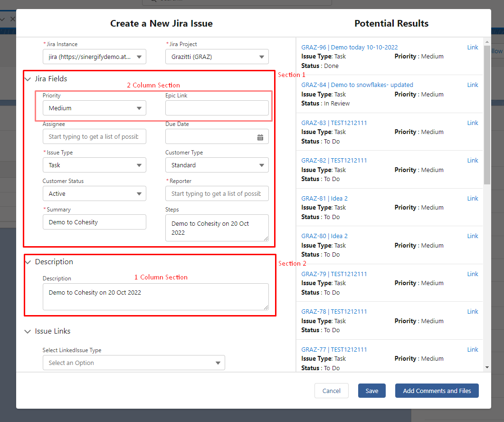Click the Summary field with Demo to Cohesity

pyautogui.click(x=95, y=222)
